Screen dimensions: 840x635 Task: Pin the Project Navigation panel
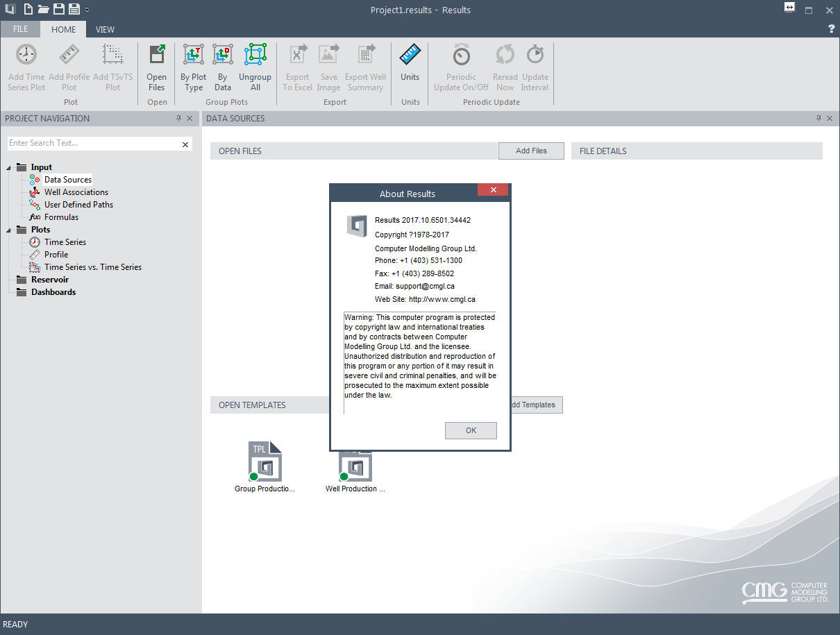coord(178,119)
